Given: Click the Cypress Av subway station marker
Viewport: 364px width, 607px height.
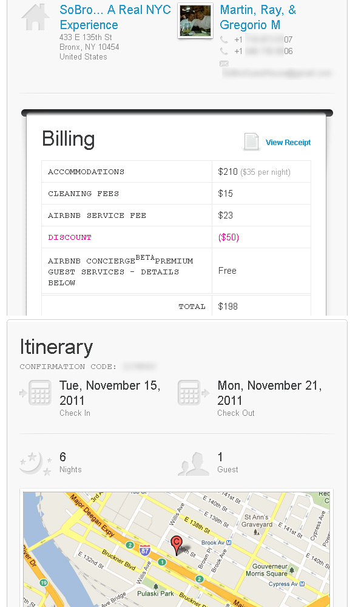Looking at the screenshot, I should point(302,584).
